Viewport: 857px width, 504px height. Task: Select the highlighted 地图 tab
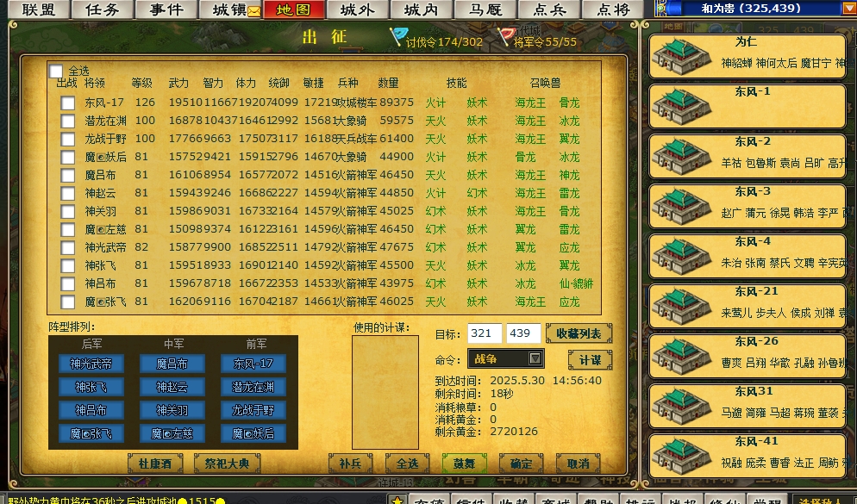tap(294, 9)
